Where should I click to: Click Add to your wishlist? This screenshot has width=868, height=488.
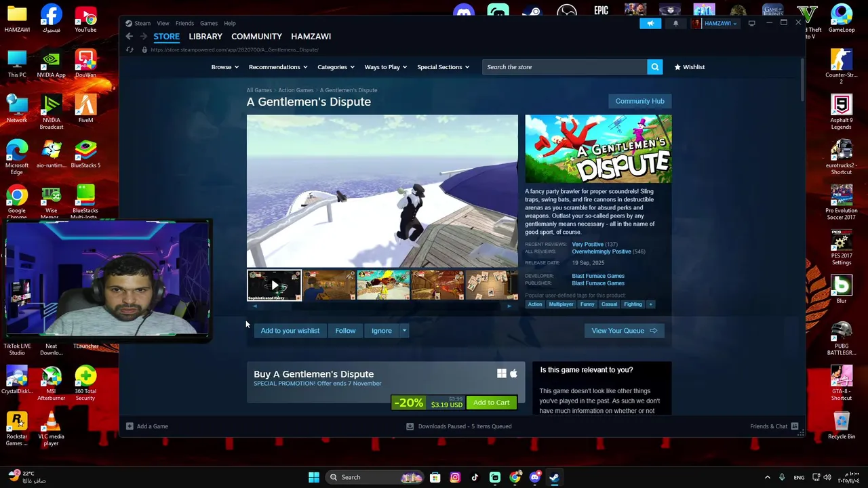pyautogui.click(x=290, y=331)
